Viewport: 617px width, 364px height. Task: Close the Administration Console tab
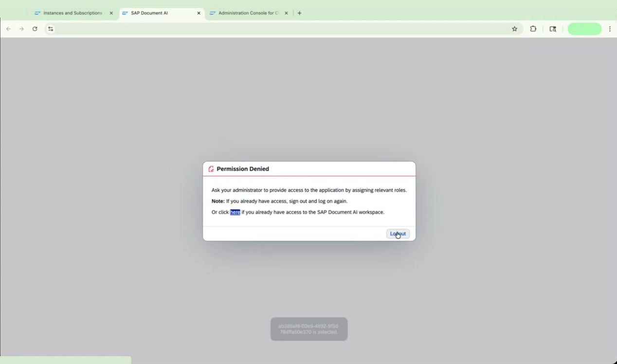click(x=286, y=13)
